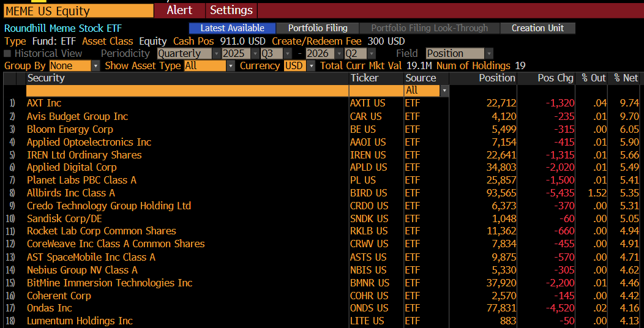Click the CAR US ticker
Image resolution: width=644 pixels, height=328 pixels.
(366, 116)
